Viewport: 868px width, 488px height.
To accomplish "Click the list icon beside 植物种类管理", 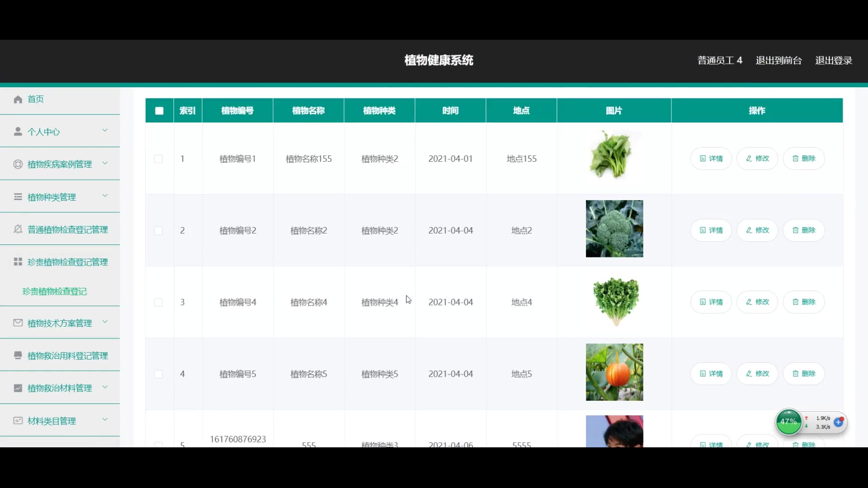I will 18,197.
